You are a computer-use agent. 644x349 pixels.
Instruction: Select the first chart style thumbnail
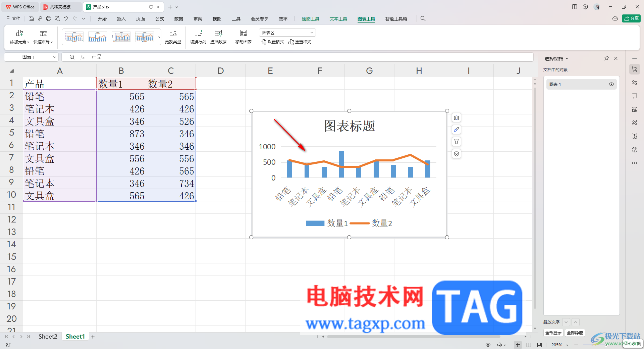pyautogui.click(x=74, y=37)
